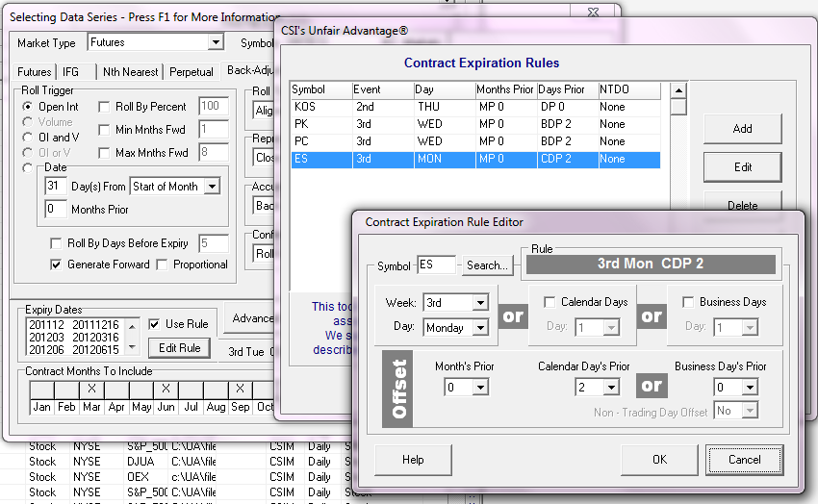Open the Start of Month dropdown

click(212, 187)
